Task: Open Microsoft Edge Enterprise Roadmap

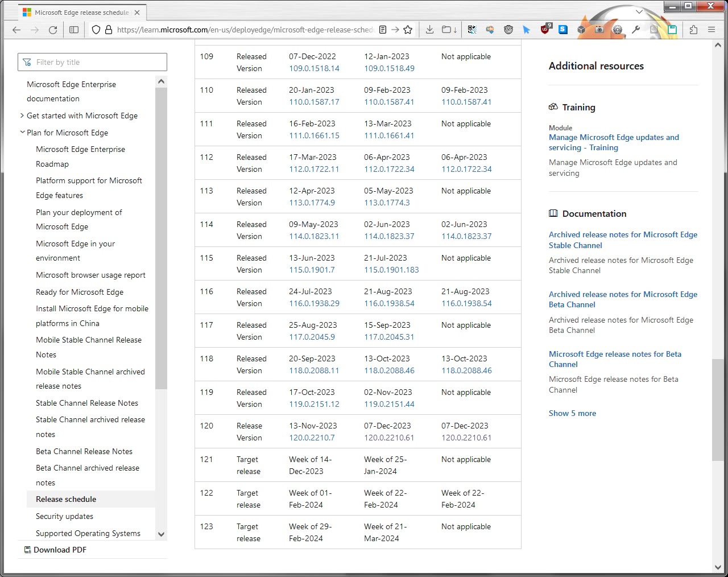Action: tap(80, 156)
